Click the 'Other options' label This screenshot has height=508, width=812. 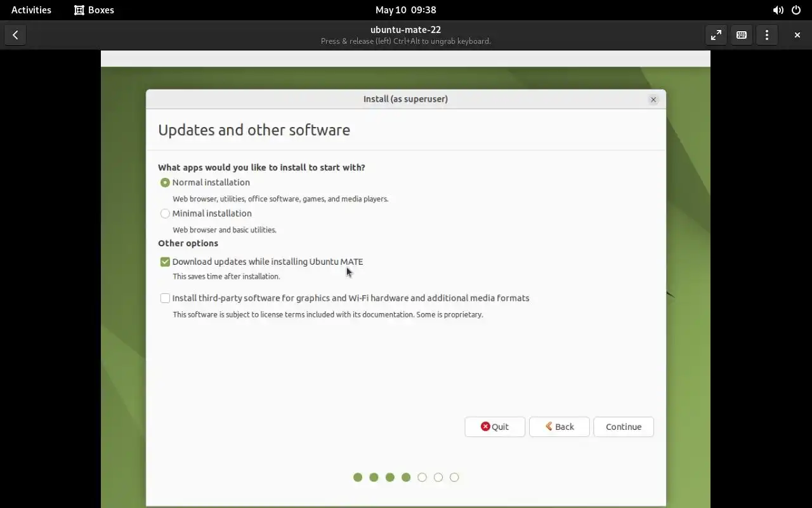click(x=188, y=243)
